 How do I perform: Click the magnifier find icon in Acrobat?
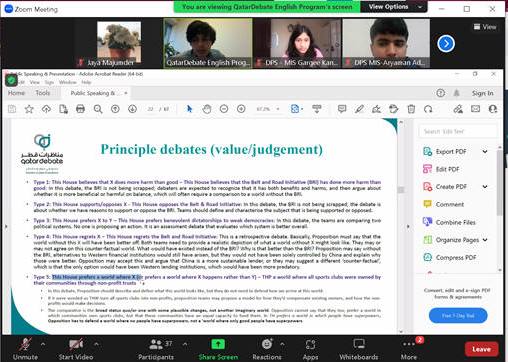[98, 109]
